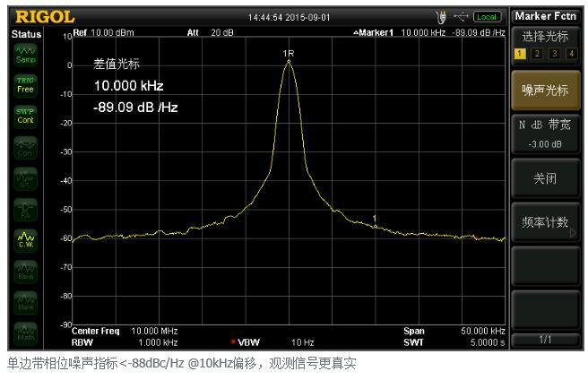Click the TRIG Free status icon
The height and width of the screenshot is (380, 588).
(x=25, y=85)
